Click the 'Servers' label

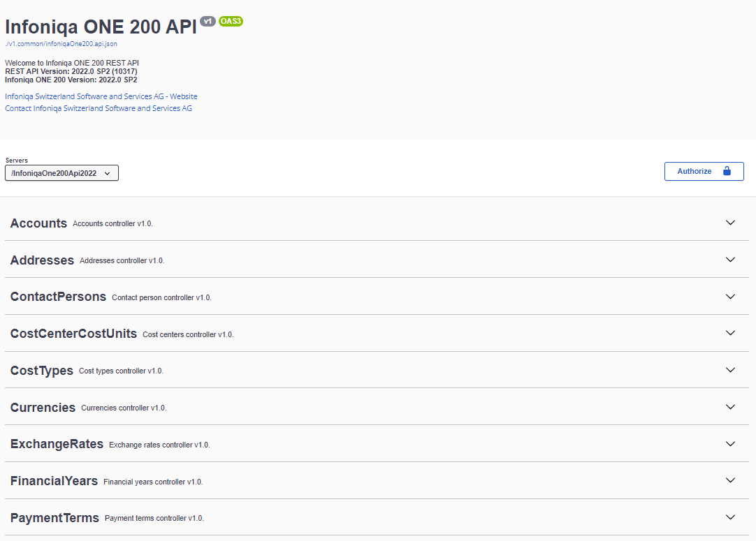coord(16,161)
